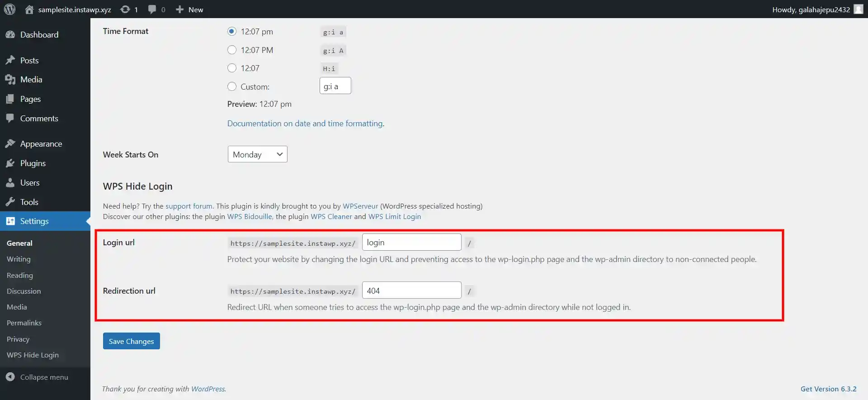
Task: Open the WPS Limit Login link
Action: (x=395, y=216)
